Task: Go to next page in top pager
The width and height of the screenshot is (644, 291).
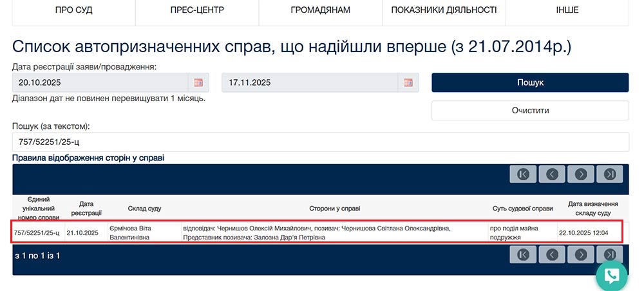Action: tap(581, 174)
